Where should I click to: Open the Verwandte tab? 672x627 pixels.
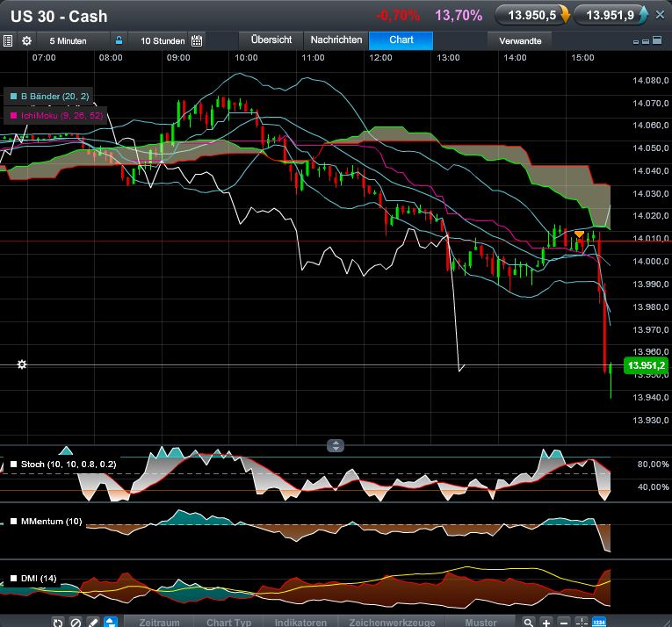tap(520, 41)
